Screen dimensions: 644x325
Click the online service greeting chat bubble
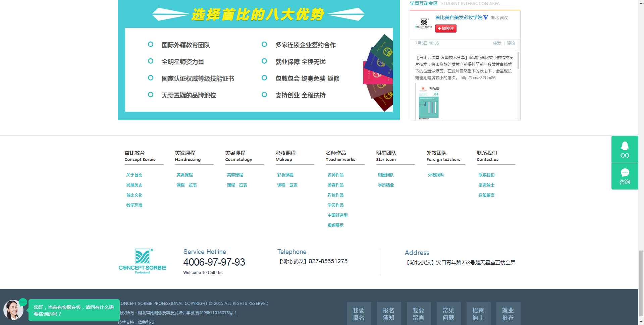[74, 310]
